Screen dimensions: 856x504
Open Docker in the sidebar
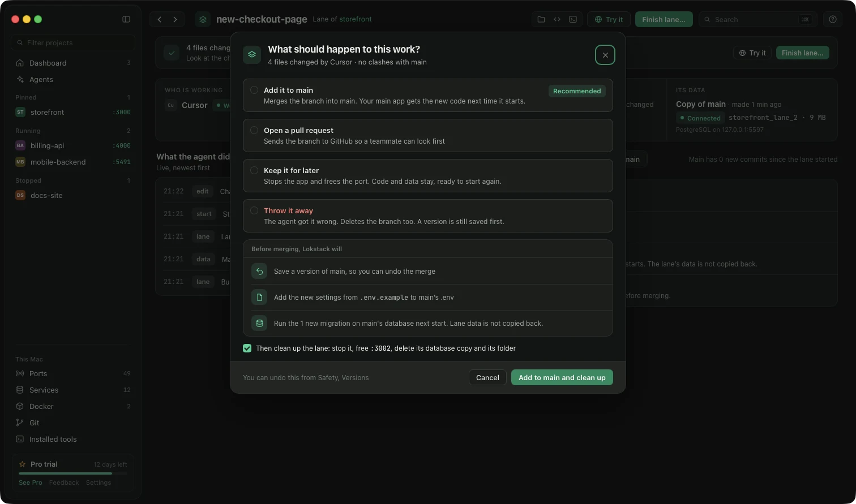[73, 406]
